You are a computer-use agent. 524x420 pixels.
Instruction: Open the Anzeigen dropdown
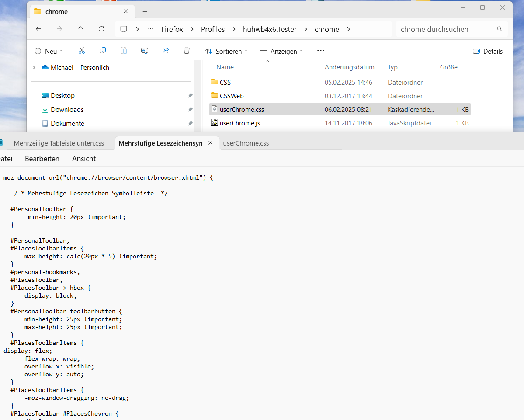pyautogui.click(x=281, y=51)
